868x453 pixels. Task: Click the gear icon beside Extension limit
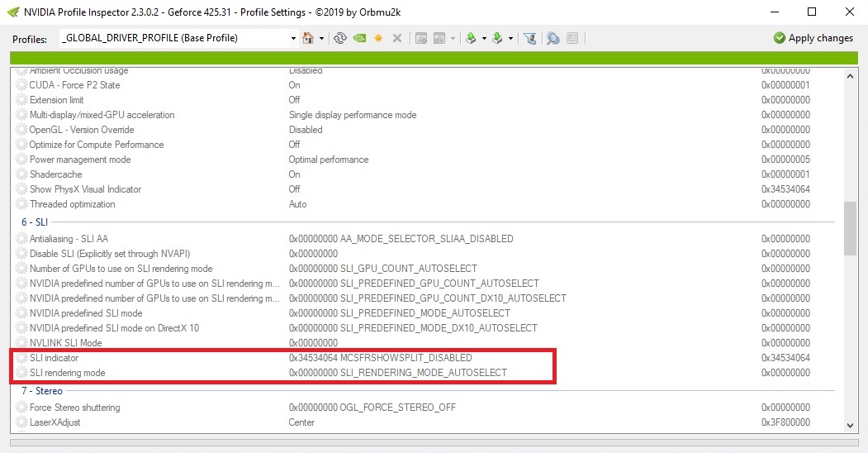pos(21,100)
